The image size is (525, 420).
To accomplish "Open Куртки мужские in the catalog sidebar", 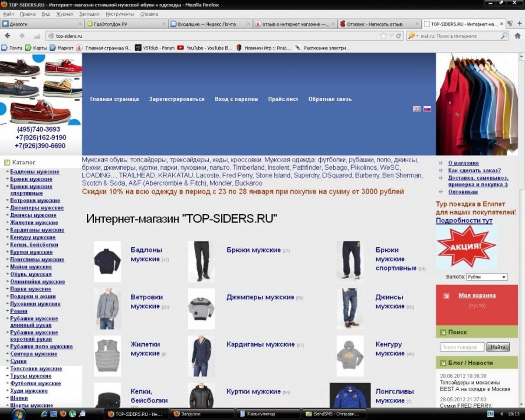I will pyautogui.click(x=32, y=252).
